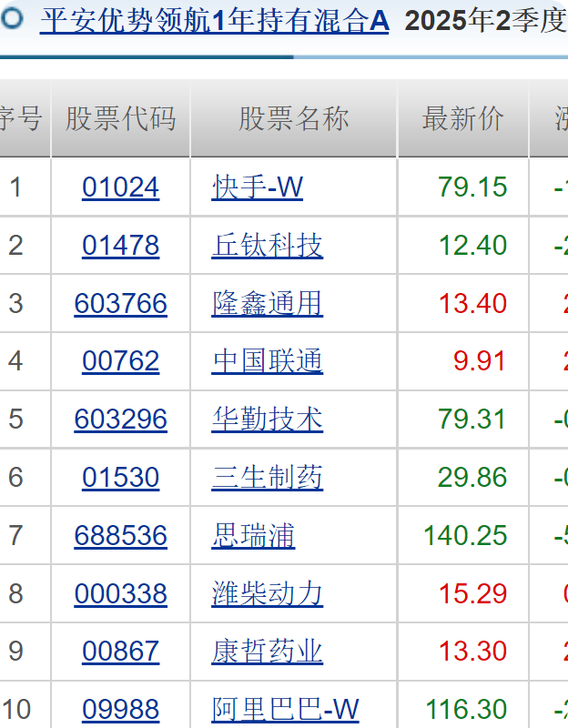Screen dimensions: 568x728
Task: Open the 三生制药 stock name link
Action: pos(267,477)
